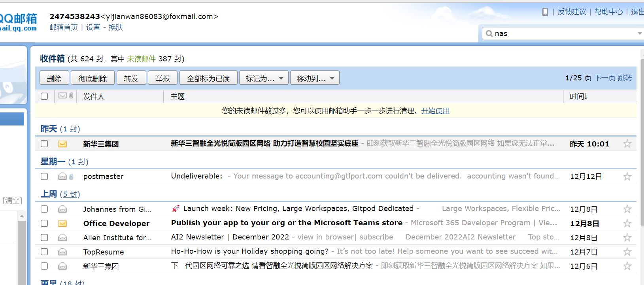644x285 pixels.
Task: Open 反馈建议 link
Action: tap(572, 12)
